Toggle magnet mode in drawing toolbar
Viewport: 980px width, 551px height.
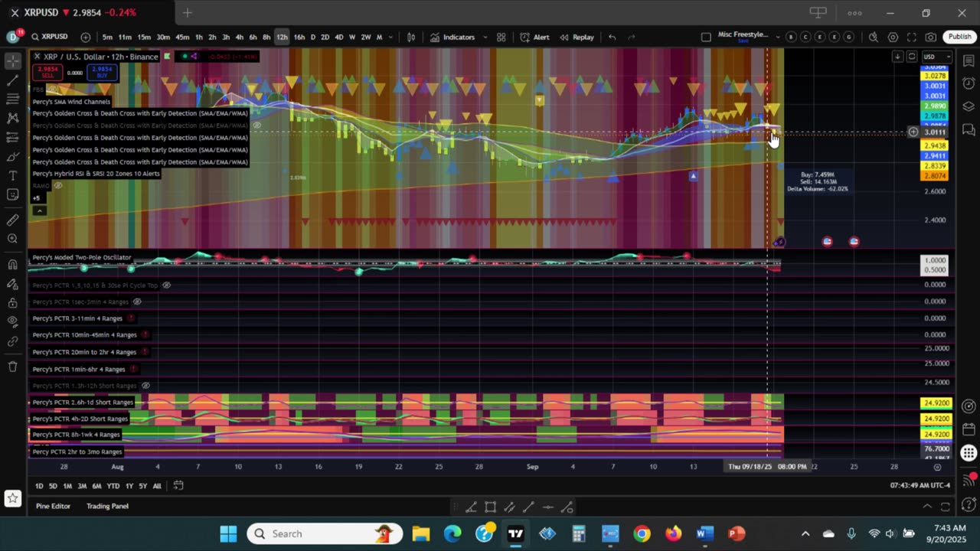click(x=13, y=265)
